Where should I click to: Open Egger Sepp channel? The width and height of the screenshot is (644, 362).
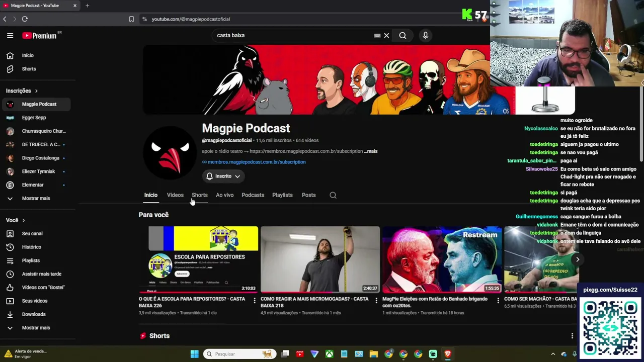pos(35,118)
